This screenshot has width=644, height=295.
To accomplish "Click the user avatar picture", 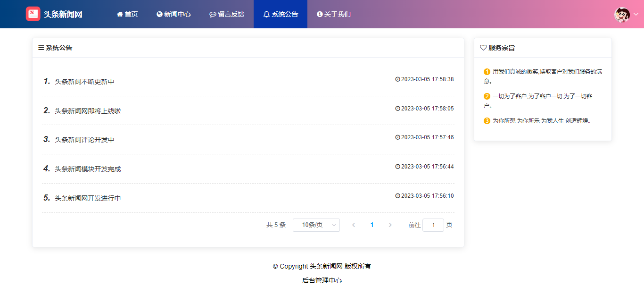I will click(622, 14).
